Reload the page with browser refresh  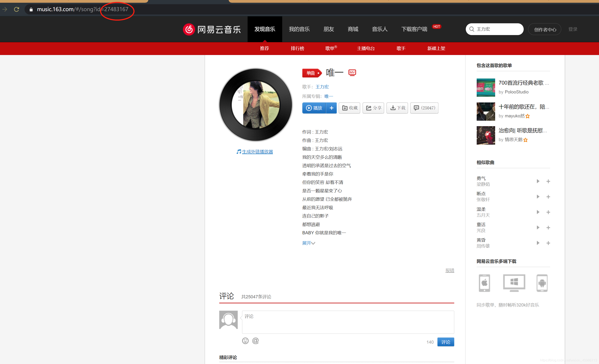(x=17, y=9)
